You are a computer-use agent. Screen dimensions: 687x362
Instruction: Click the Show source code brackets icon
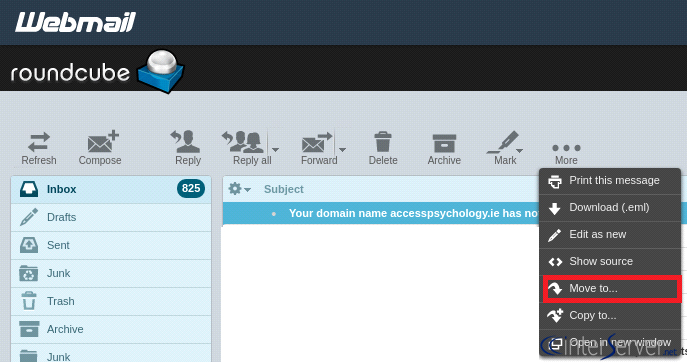pos(555,262)
